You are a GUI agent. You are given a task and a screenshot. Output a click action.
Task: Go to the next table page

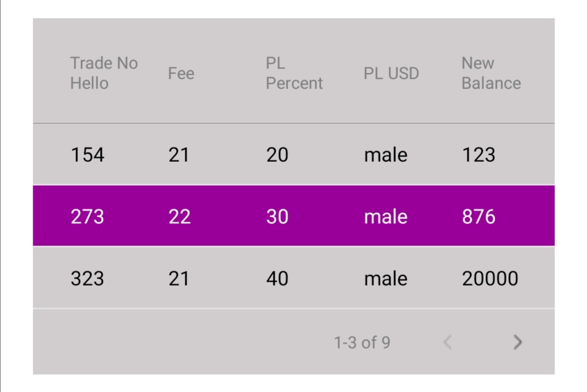(x=517, y=342)
